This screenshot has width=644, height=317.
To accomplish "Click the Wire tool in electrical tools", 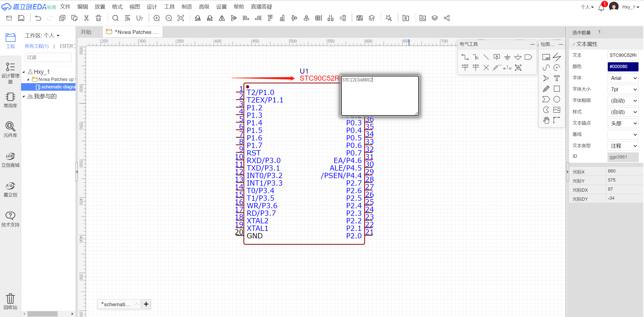I will (x=465, y=57).
